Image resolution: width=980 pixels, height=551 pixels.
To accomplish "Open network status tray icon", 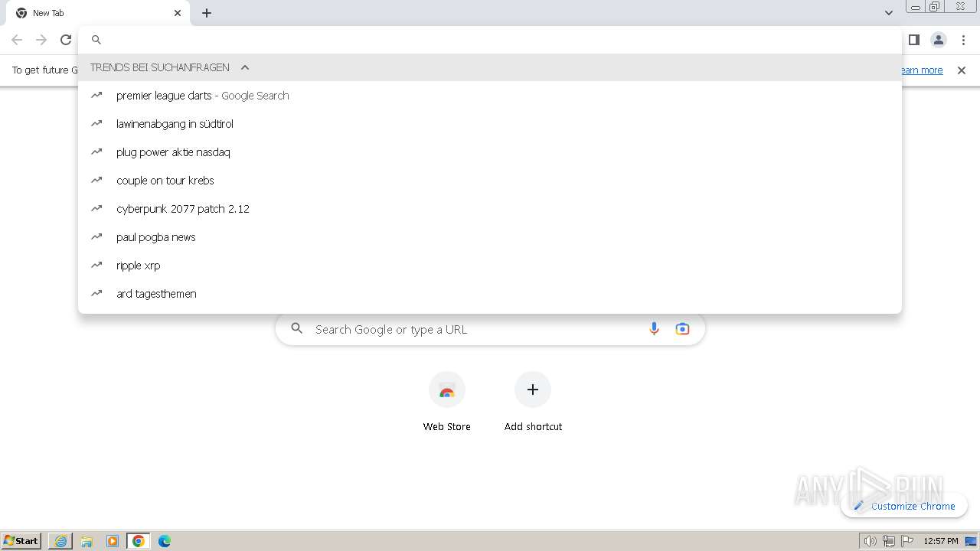I will (889, 541).
